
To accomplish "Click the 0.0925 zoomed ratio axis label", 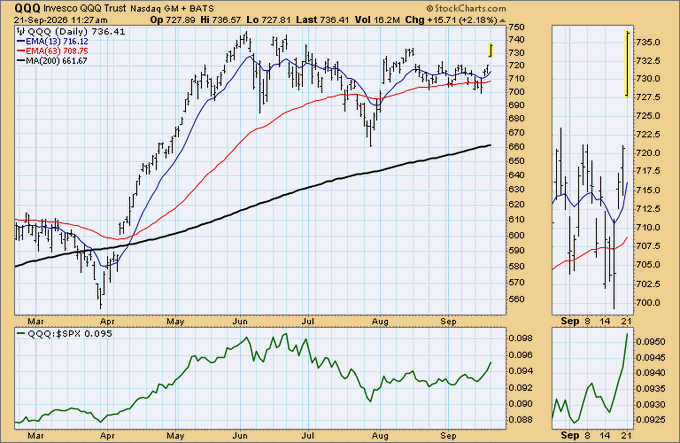I will point(651,420).
